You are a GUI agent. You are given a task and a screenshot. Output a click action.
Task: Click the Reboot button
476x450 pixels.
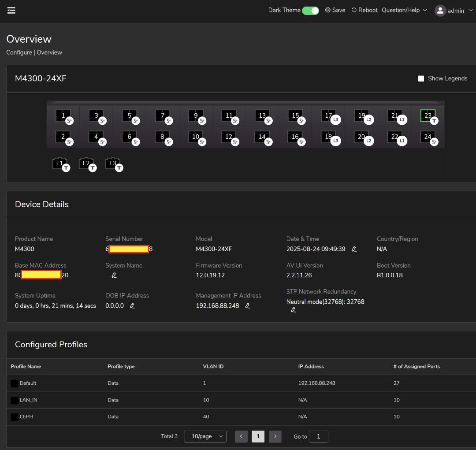[364, 10]
